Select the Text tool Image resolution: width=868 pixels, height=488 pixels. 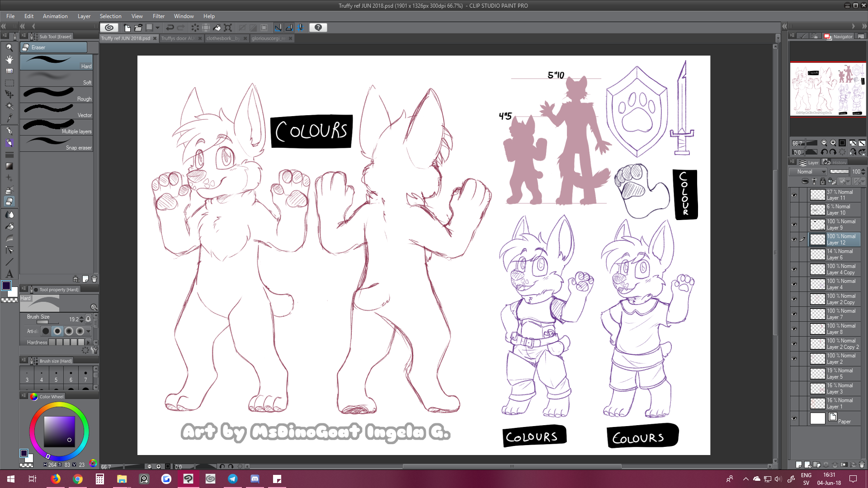(x=9, y=274)
